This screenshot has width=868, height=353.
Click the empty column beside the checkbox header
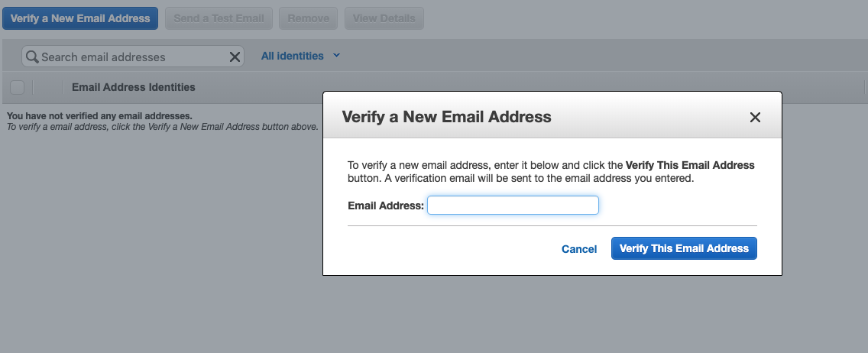click(47, 87)
